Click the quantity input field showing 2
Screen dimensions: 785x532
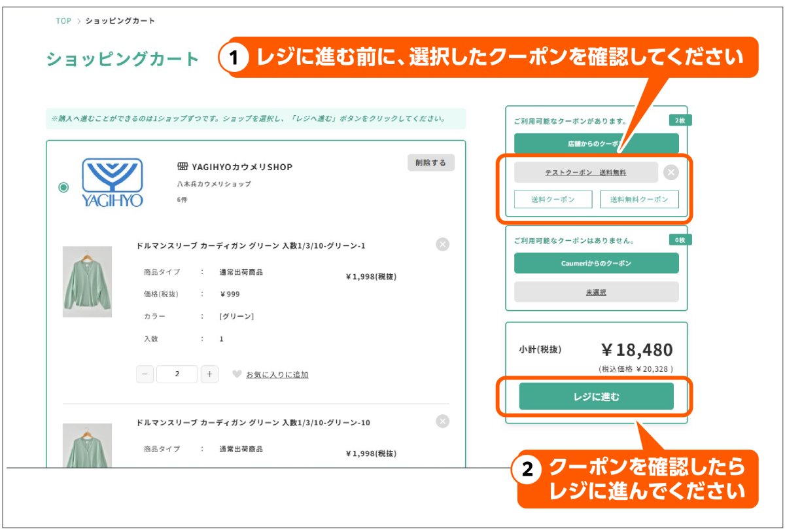[177, 374]
